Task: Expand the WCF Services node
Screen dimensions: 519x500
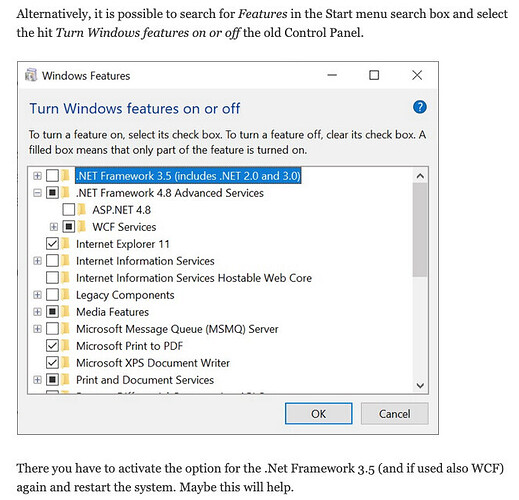Action: coord(54,227)
